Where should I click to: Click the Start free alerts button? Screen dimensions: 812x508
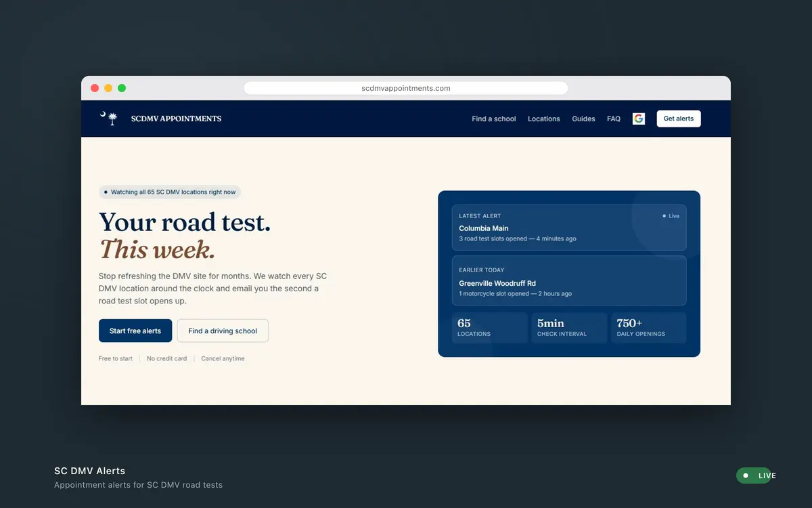tap(135, 331)
